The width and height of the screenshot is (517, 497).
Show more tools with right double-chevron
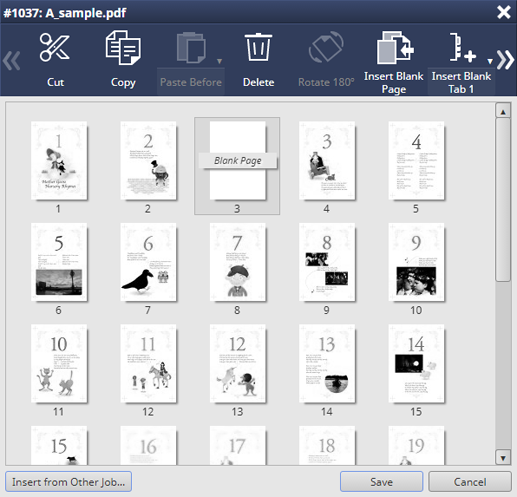tap(505, 60)
